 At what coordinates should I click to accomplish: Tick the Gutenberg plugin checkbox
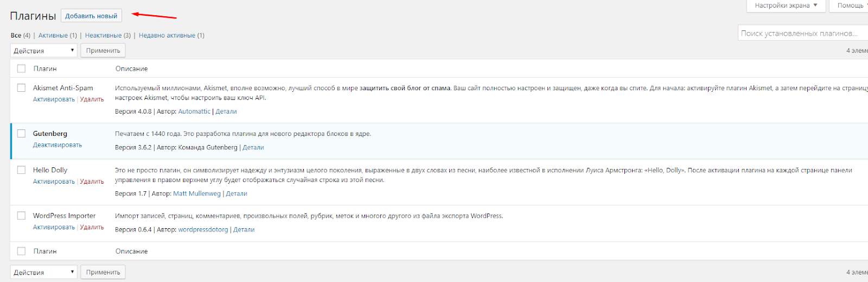tap(21, 134)
